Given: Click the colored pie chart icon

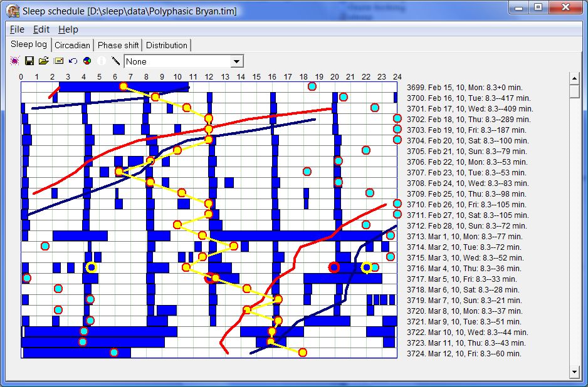Looking at the screenshot, I should pyautogui.click(x=87, y=61).
